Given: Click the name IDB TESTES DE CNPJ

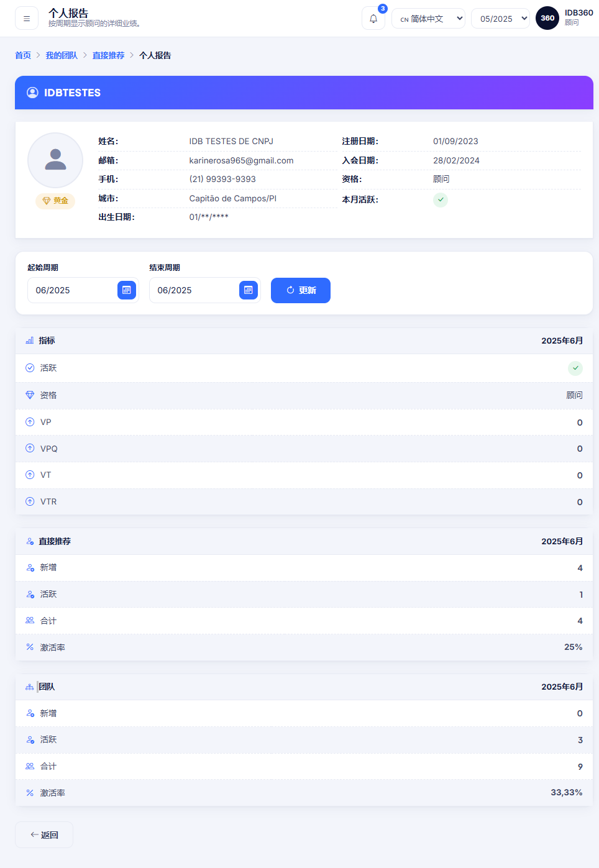Looking at the screenshot, I should [x=231, y=141].
